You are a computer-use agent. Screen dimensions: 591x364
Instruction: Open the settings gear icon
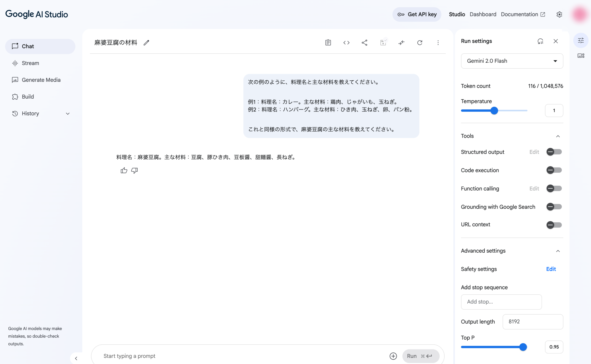coord(559,14)
